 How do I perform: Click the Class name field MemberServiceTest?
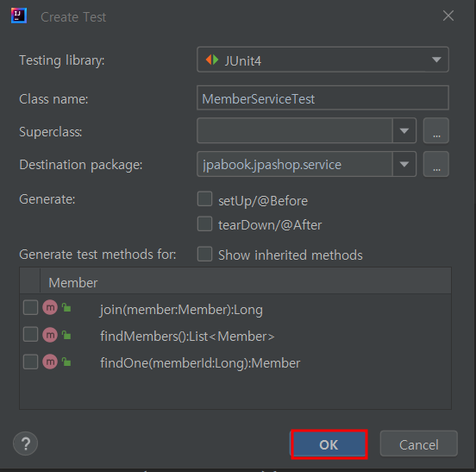(x=323, y=98)
